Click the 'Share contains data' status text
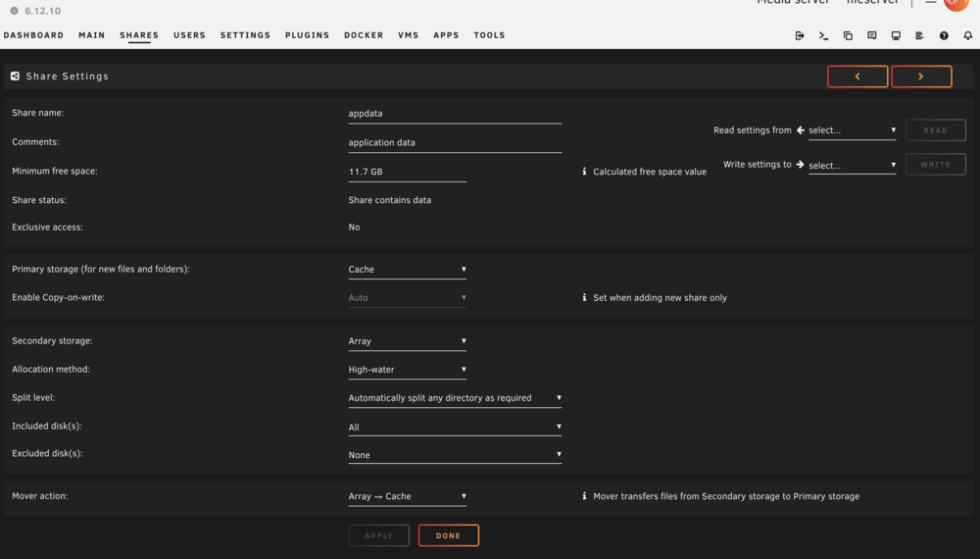Screen dimensions: 980x559 389,200
